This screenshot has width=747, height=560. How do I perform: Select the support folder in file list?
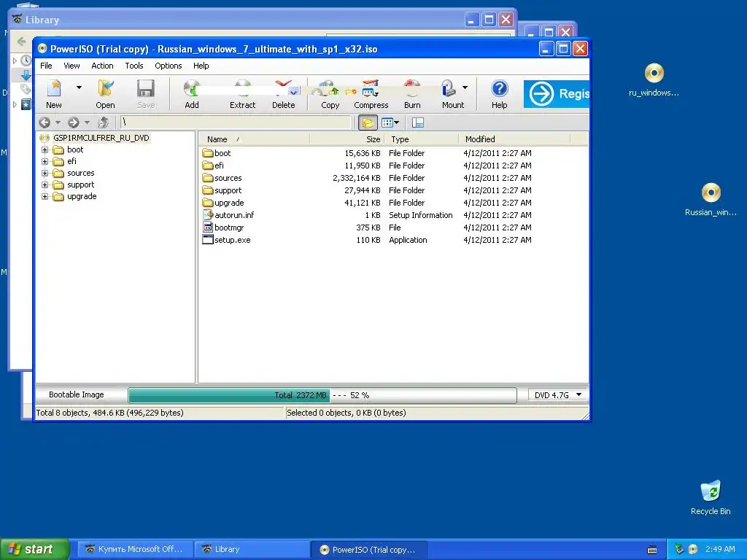coord(228,190)
